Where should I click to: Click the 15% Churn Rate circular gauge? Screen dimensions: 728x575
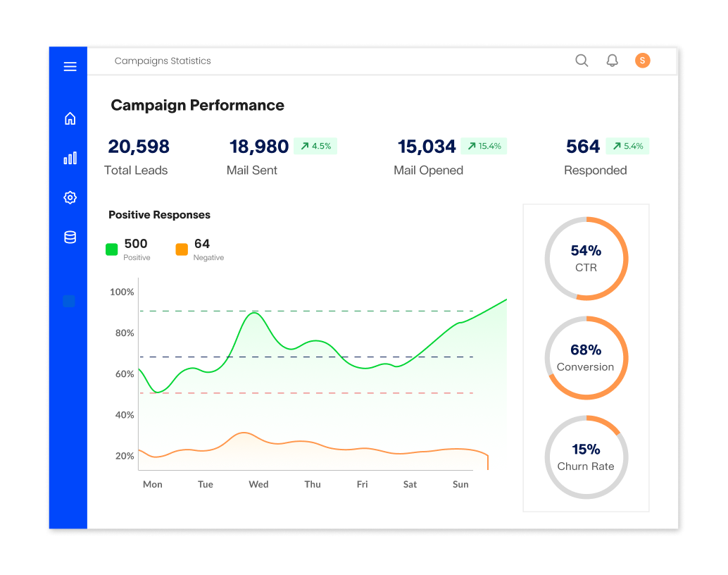pyautogui.click(x=586, y=457)
